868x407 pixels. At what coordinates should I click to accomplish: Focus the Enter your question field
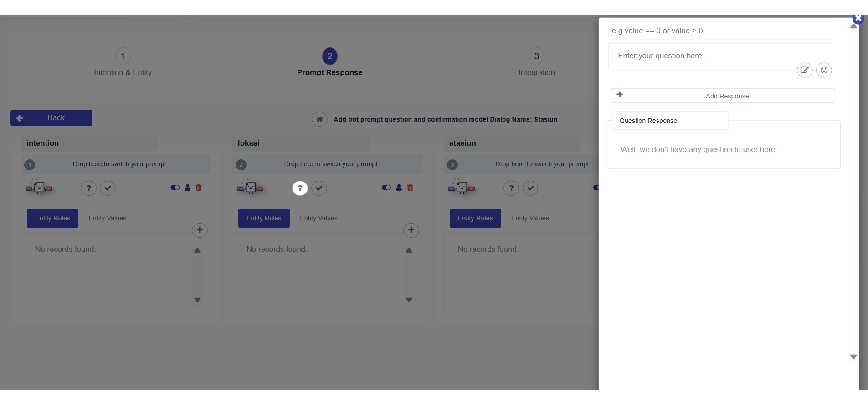point(702,56)
